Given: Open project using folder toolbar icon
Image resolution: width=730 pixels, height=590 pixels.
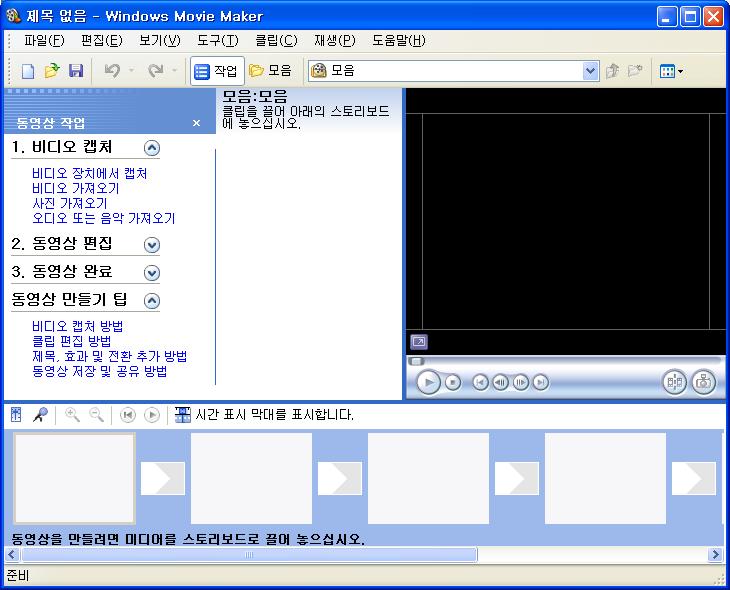Looking at the screenshot, I should [x=52, y=71].
